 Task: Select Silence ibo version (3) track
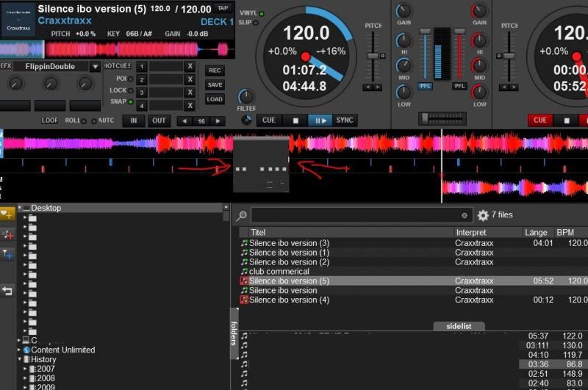point(412,243)
